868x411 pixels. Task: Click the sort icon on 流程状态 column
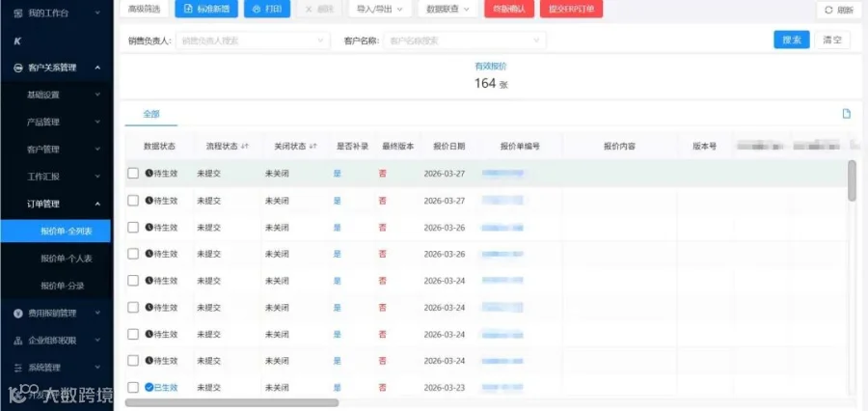244,147
